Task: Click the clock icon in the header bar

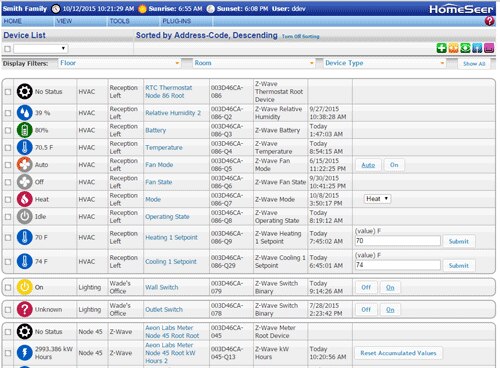Action: pos(56,9)
